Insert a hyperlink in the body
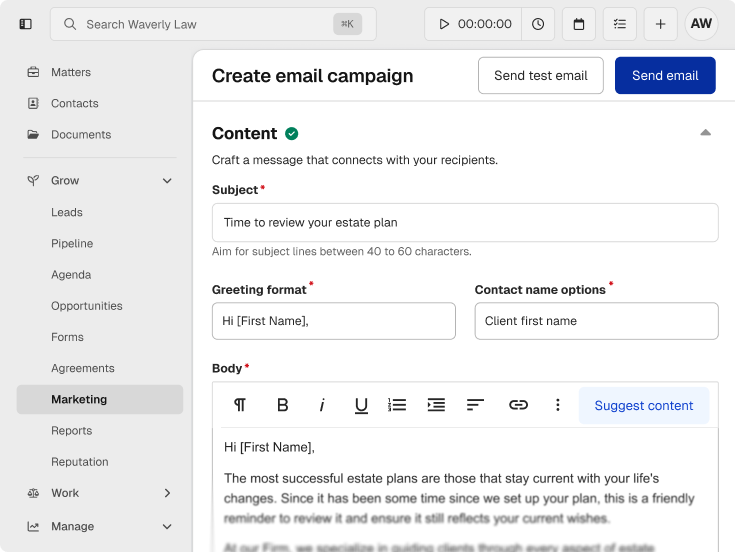 pyautogui.click(x=518, y=405)
